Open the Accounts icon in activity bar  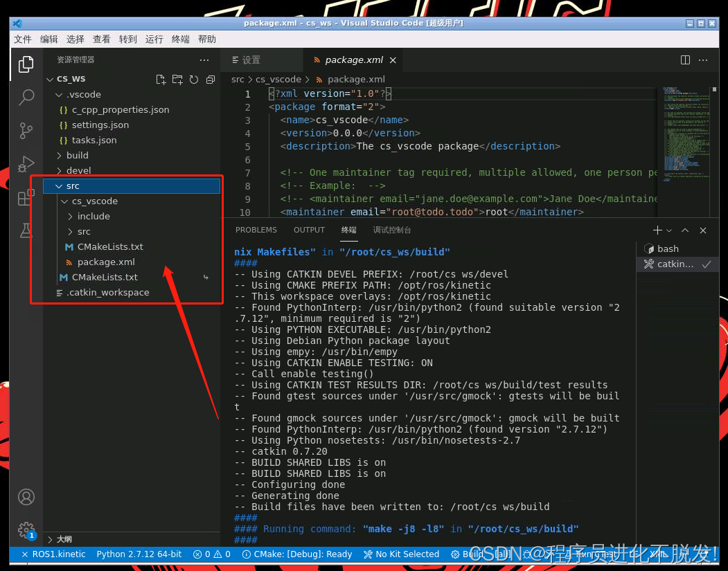[26, 497]
